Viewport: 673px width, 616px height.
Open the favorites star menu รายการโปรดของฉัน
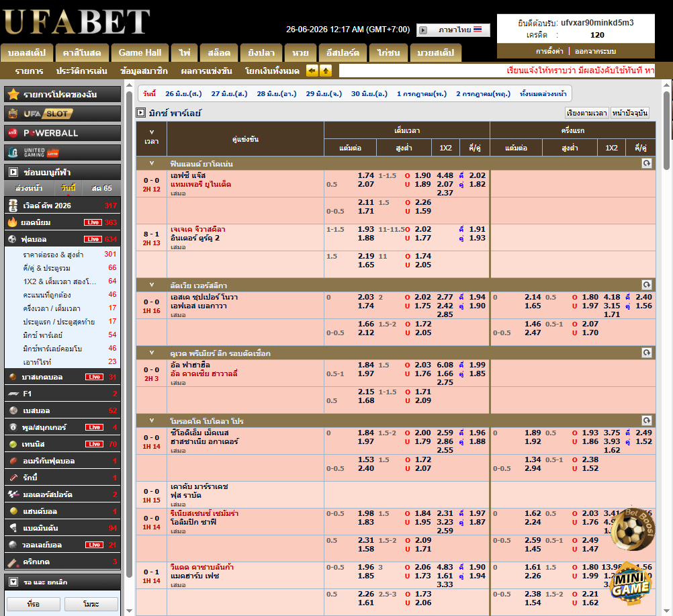pos(62,94)
